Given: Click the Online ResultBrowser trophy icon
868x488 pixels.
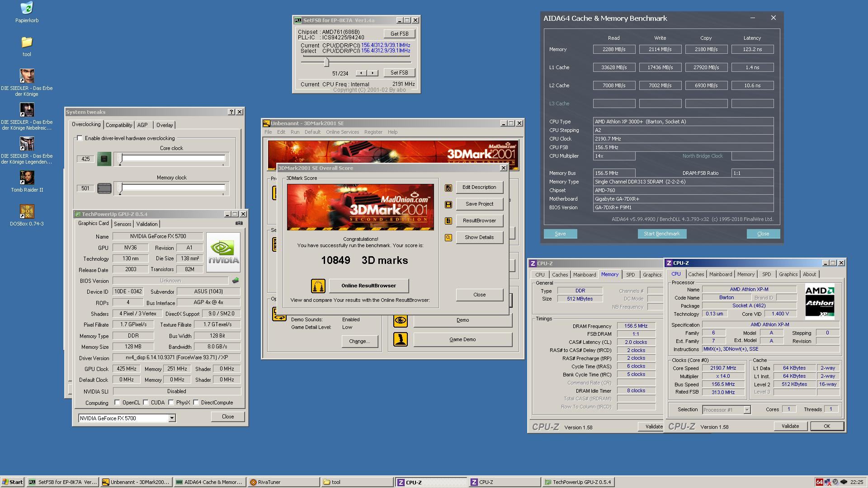Looking at the screenshot, I should [x=318, y=286].
